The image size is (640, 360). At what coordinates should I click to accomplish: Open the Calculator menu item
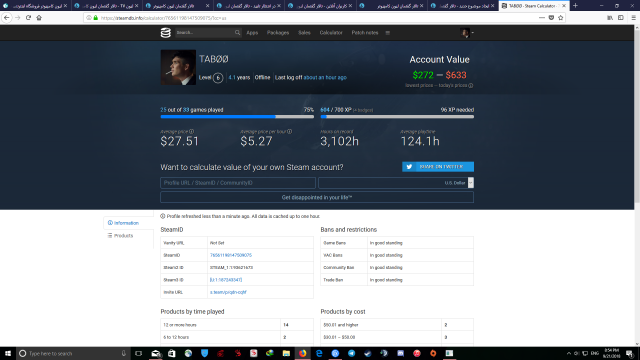coord(331,33)
